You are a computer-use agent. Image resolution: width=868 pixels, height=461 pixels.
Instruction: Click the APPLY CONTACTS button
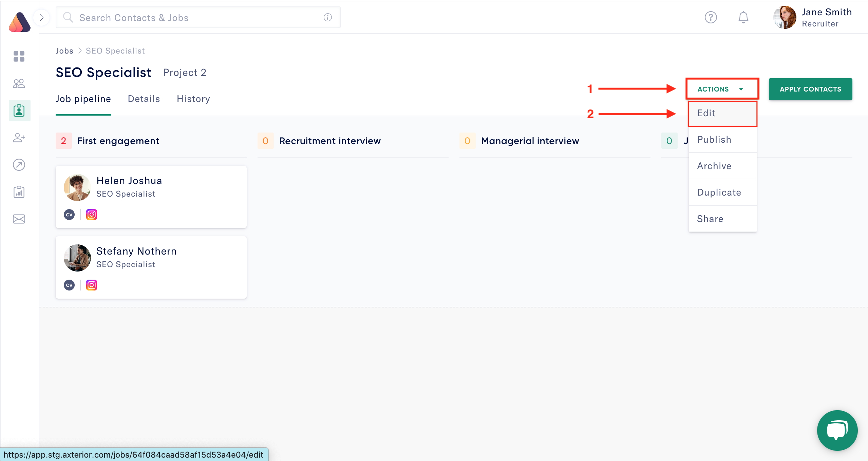point(810,89)
